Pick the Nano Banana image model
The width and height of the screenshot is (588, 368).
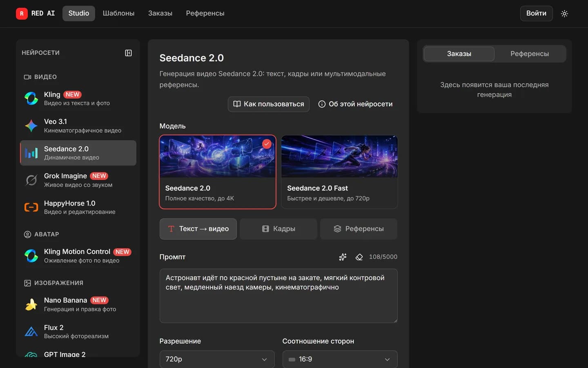(x=78, y=304)
